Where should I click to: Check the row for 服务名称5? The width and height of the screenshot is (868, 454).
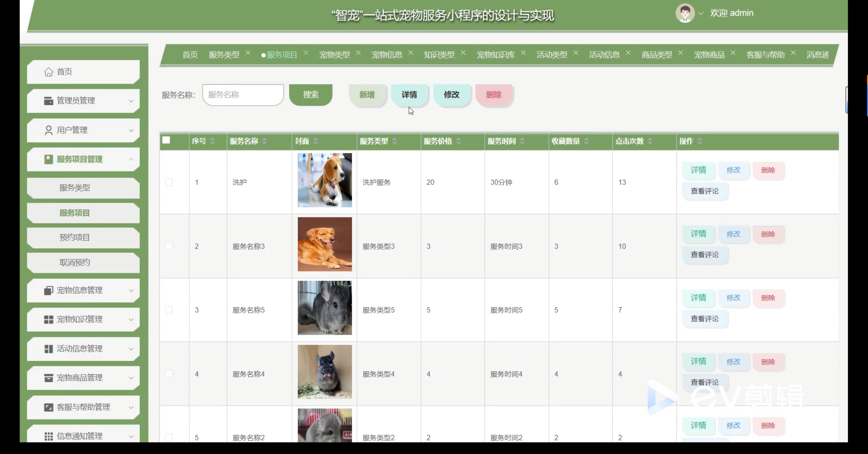169,310
